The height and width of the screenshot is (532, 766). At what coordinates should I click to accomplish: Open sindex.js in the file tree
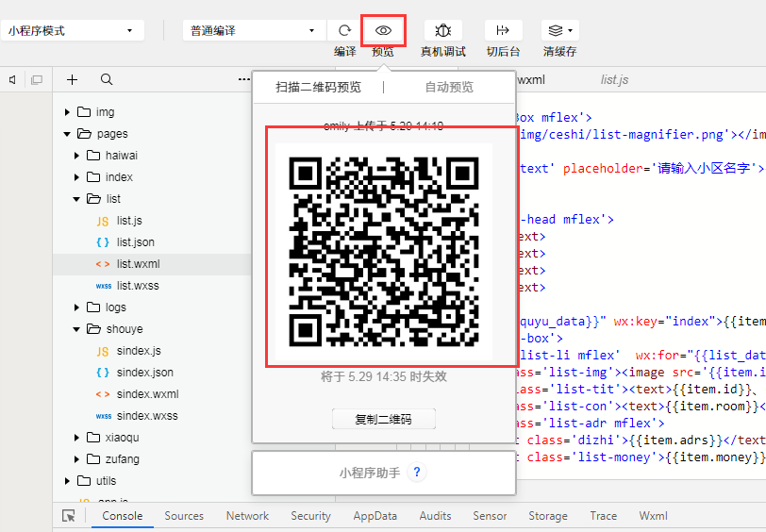(139, 351)
